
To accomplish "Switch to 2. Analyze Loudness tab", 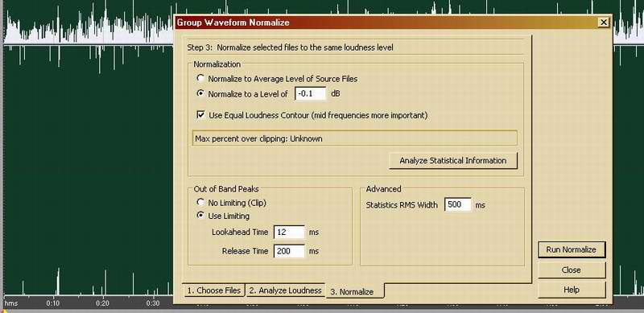I will point(286,290).
